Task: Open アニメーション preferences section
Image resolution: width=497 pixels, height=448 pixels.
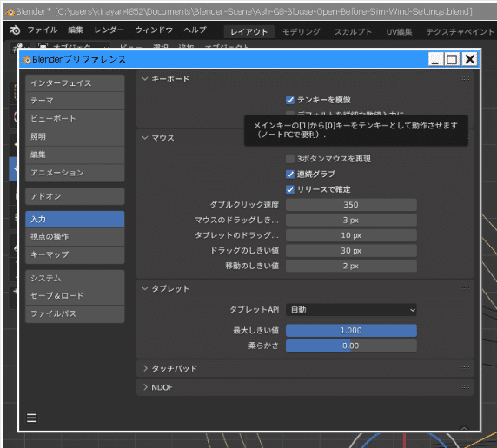Action: (x=75, y=173)
